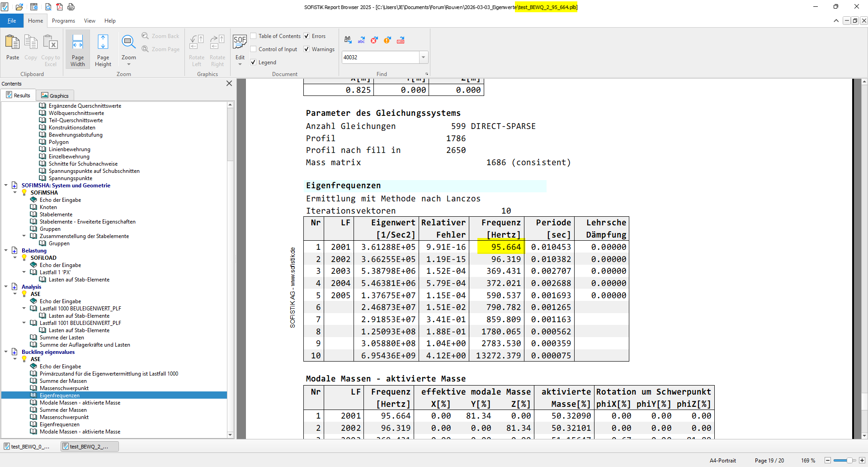Click the find next warning icon

tap(387, 40)
